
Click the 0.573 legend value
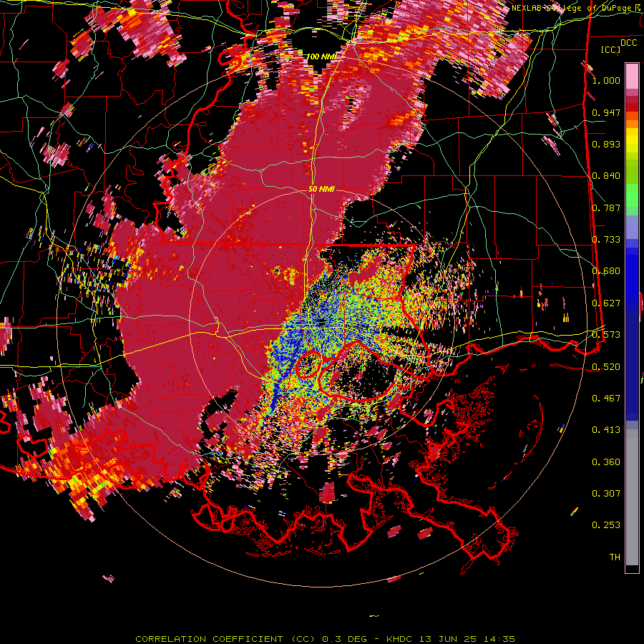click(606, 335)
